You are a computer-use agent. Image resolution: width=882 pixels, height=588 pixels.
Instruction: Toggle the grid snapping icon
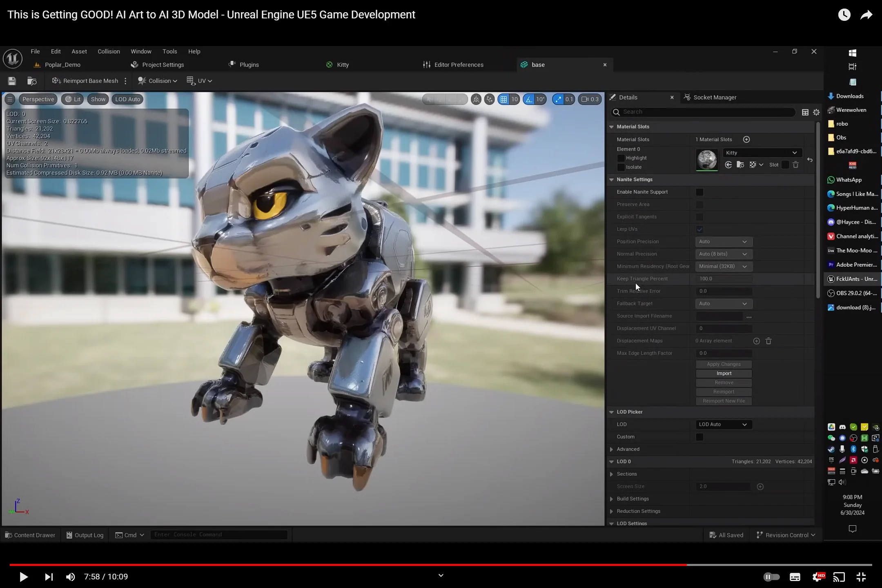(504, 99)
